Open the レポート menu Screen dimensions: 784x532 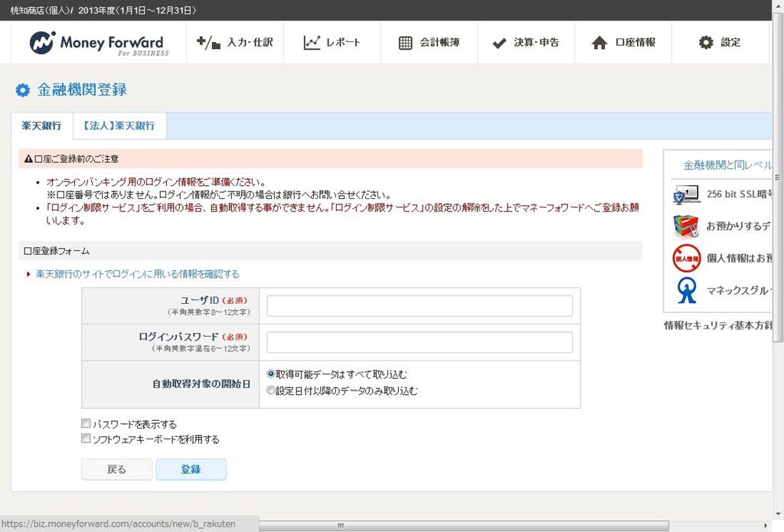[x=332, y=43]
